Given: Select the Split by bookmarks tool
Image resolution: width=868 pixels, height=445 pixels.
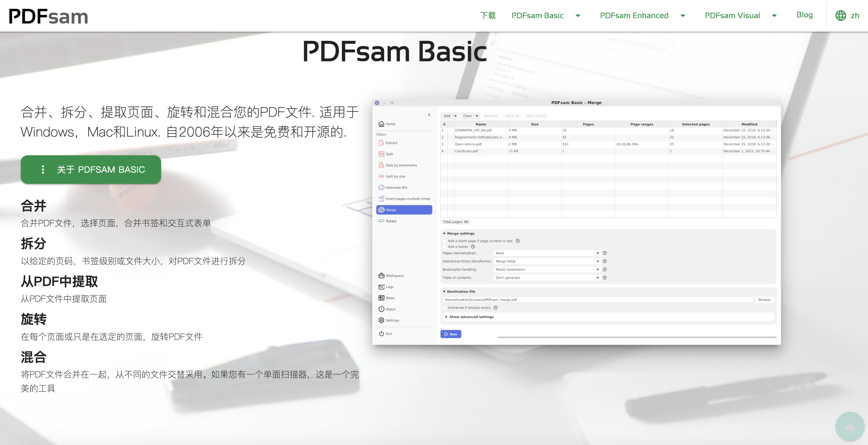Looking at the screenshot, I should click(x=401, y=165).
